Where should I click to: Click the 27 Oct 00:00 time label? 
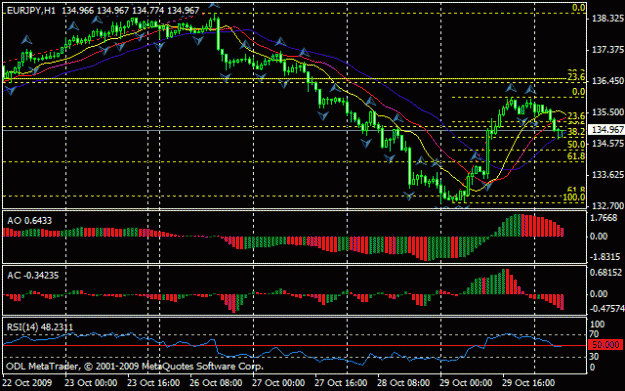(x=278, y=383)
